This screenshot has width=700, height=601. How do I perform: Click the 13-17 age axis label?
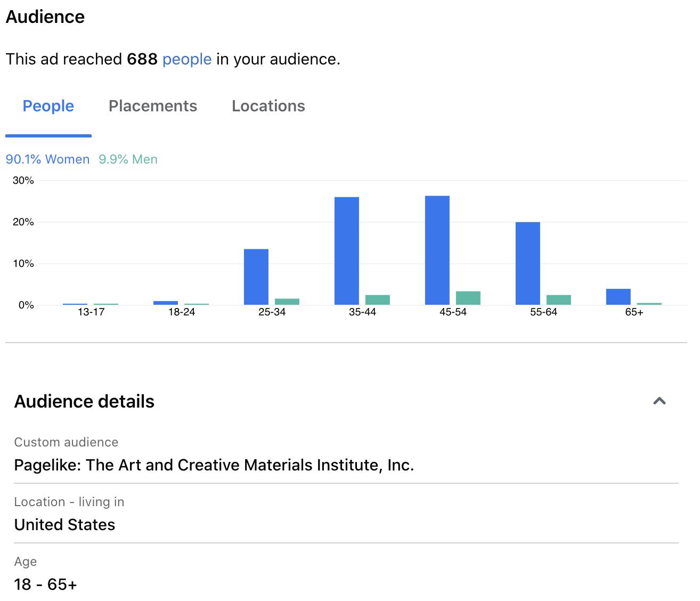click(91, 312)
